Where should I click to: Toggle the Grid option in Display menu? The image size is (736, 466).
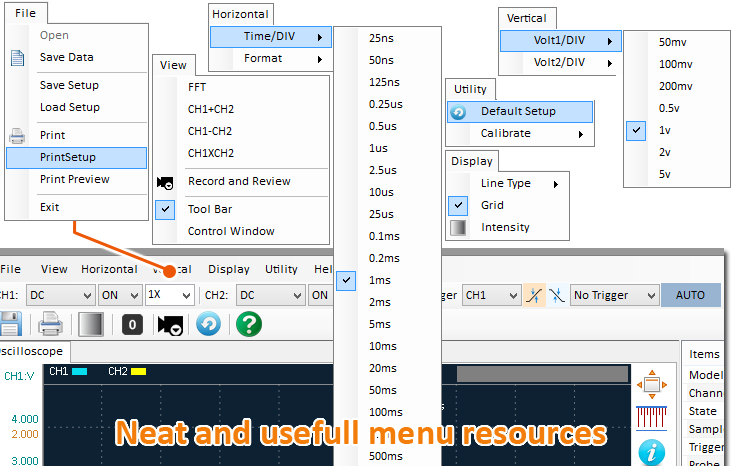point(492,205)
